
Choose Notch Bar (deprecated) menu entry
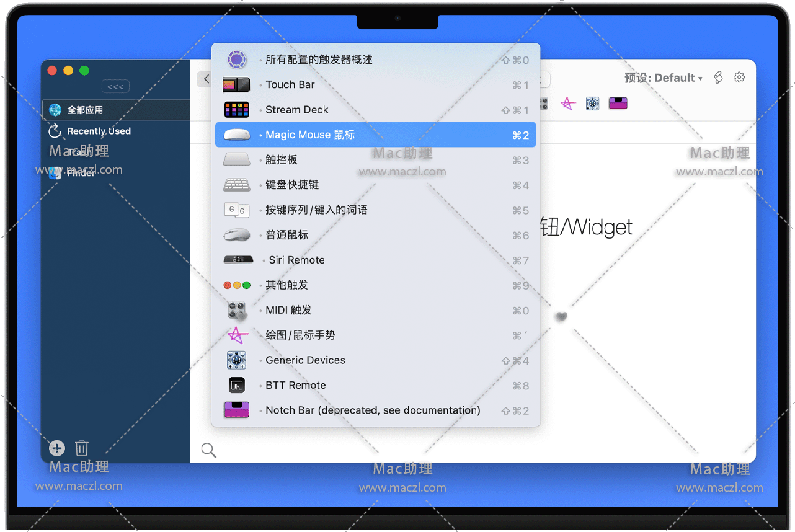[x=375, y=410]
